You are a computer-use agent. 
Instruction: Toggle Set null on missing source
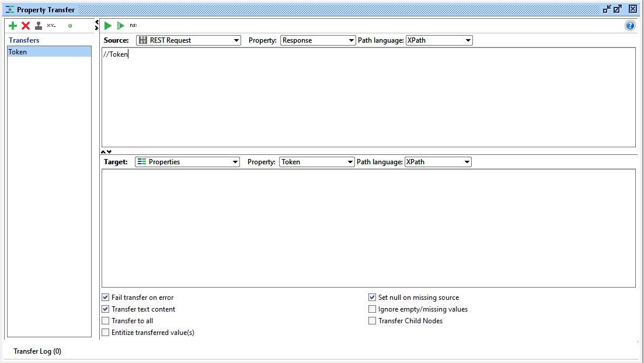pos(372,297)
